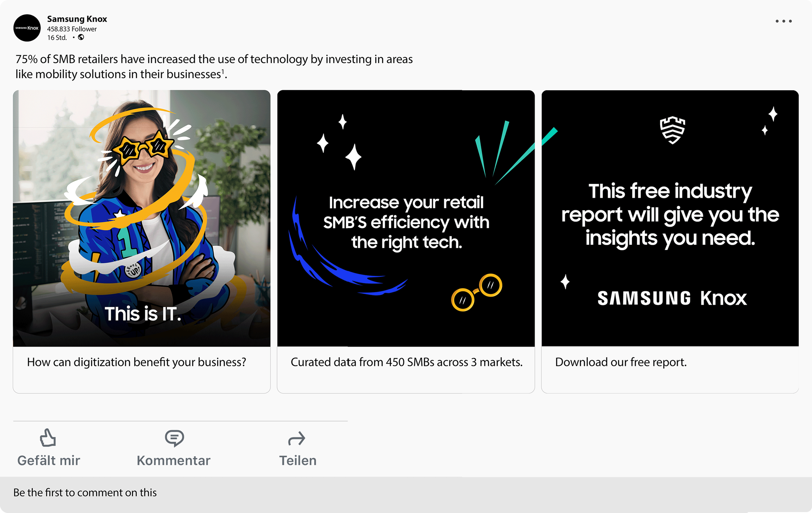Click the yellow glasses graphic in second card

477,292
